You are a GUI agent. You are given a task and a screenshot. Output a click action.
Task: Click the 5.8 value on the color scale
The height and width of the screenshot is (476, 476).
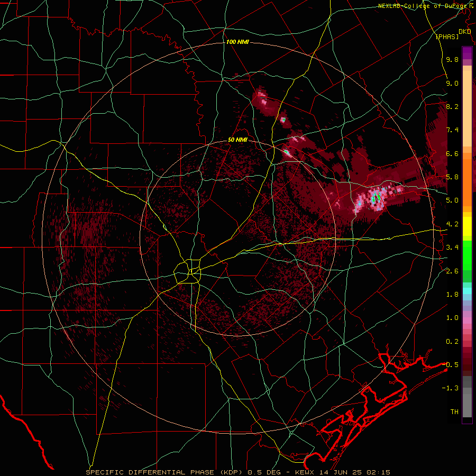tap(452, 177)
